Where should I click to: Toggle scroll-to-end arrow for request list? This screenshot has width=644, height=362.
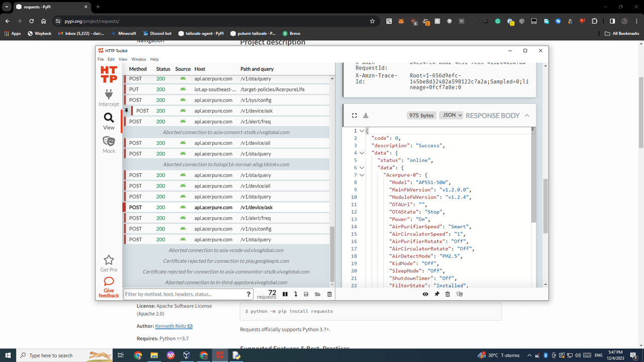point(295,294)
